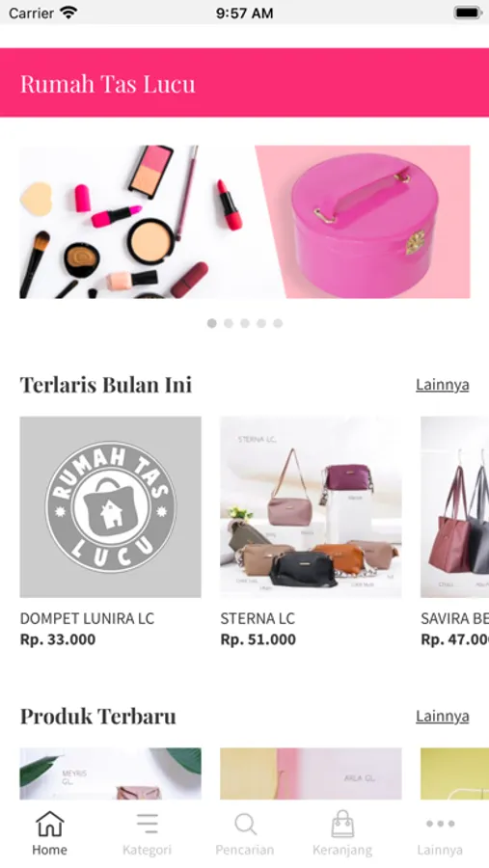Open the SAVIRA product with tote bags
Image resolution: width=489 pixels, height=868 pixels.
coord(454,507)
